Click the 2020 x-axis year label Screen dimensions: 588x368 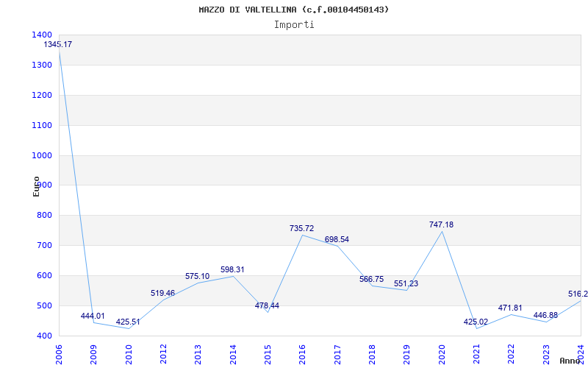442,355
